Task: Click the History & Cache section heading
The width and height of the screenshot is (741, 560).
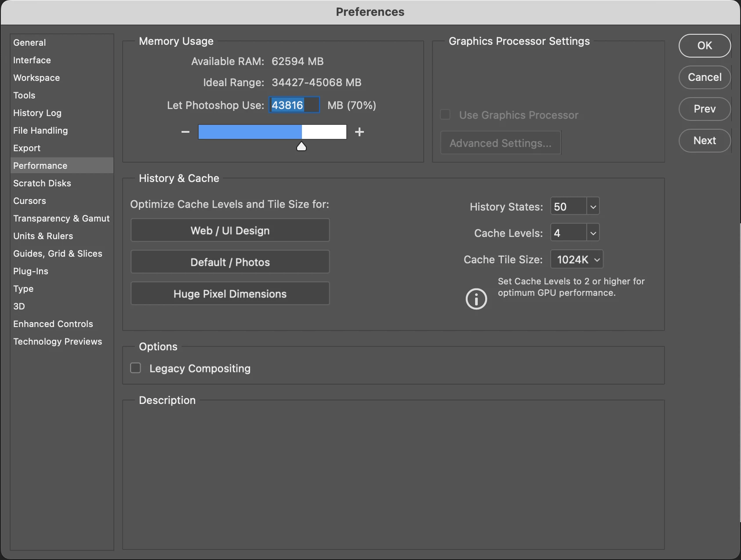Action: pyautogui.click(x=179, y=178)
